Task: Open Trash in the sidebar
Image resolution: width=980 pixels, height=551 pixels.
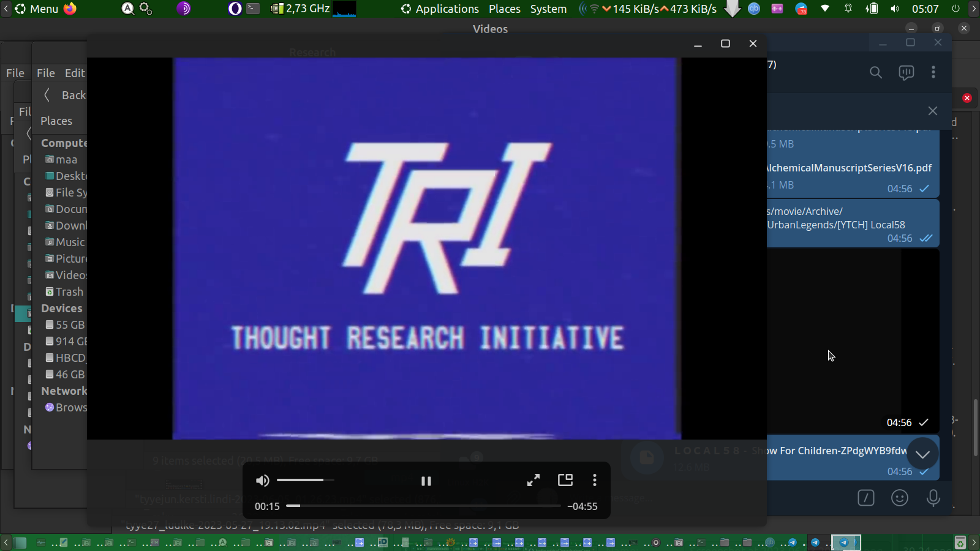Action: [x=64, y=292]
